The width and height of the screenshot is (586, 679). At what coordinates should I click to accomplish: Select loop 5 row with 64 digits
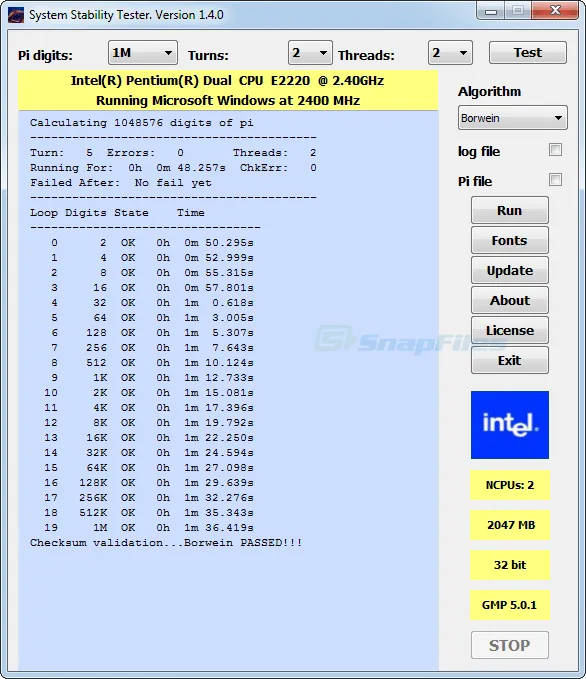coord(152,317)
